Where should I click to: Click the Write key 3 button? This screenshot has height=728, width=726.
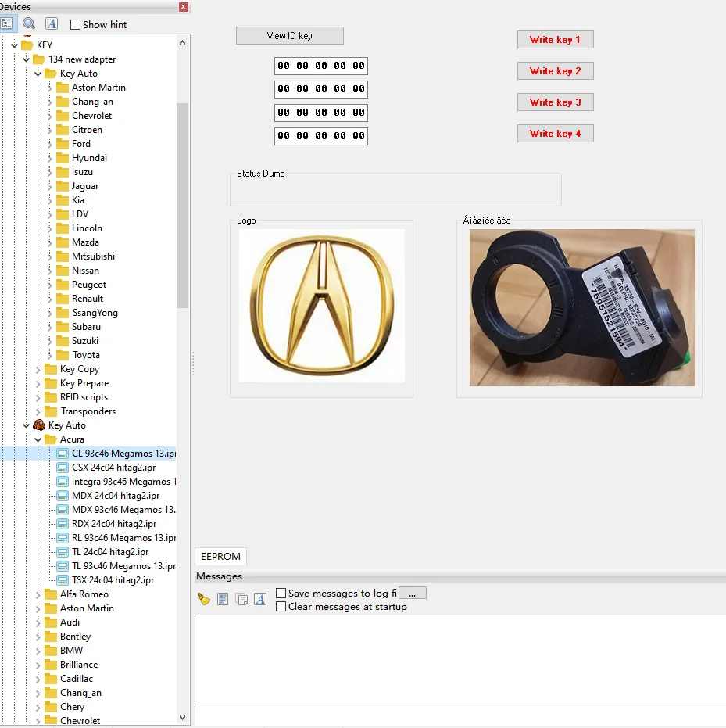pyautogui.click(x=555, y=102)
